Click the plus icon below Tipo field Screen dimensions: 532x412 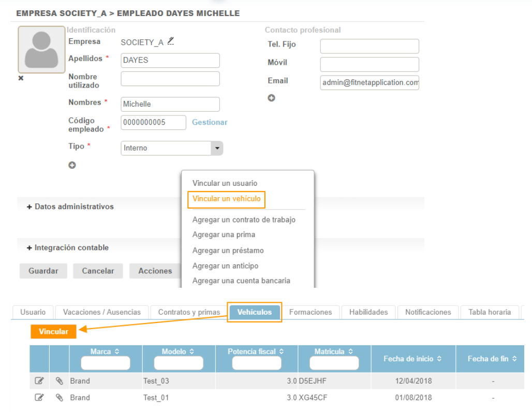click(x=72, y=165)
